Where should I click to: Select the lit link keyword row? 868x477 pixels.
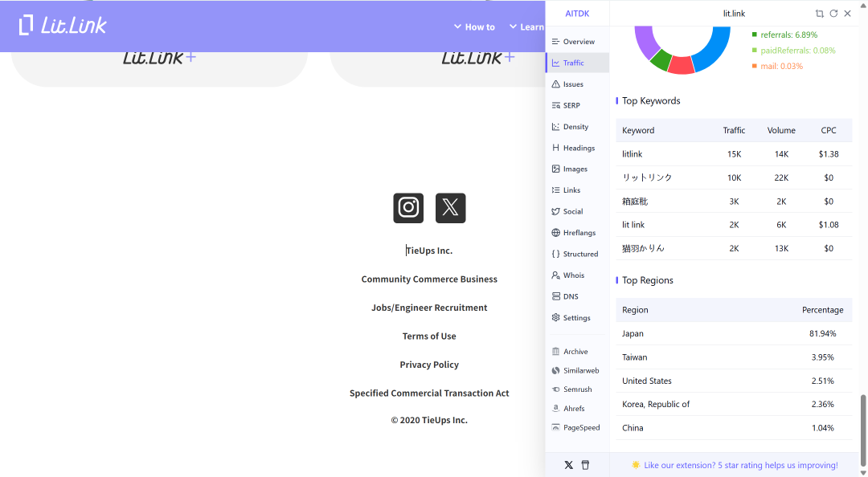point(734,225)
